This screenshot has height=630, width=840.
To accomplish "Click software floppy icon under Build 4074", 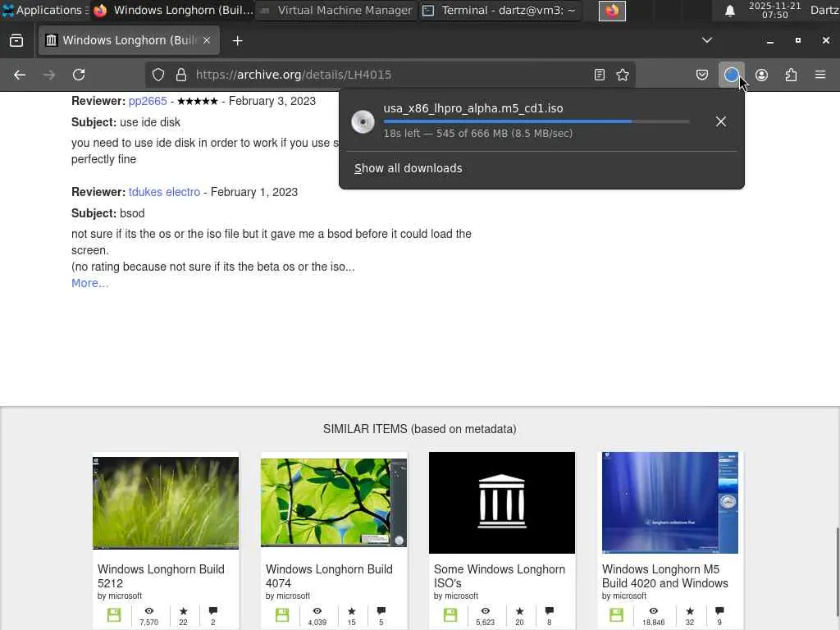I will click(282, 615).
